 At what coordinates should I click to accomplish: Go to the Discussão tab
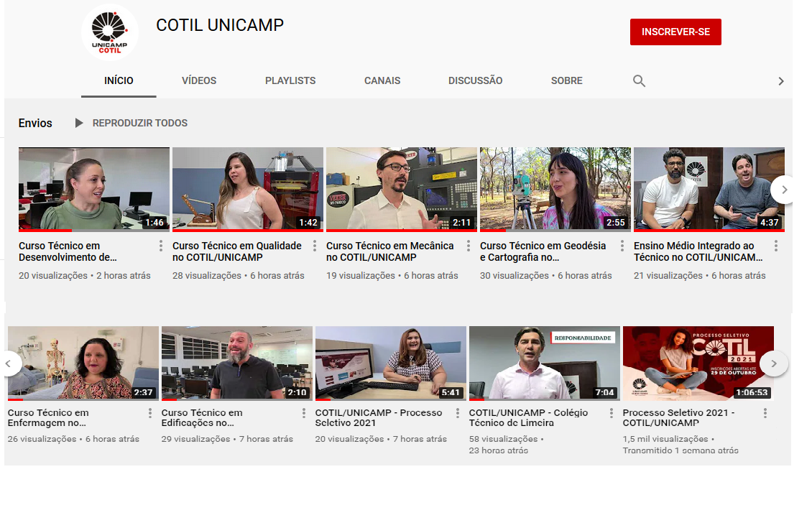click(x=476, y=80)
